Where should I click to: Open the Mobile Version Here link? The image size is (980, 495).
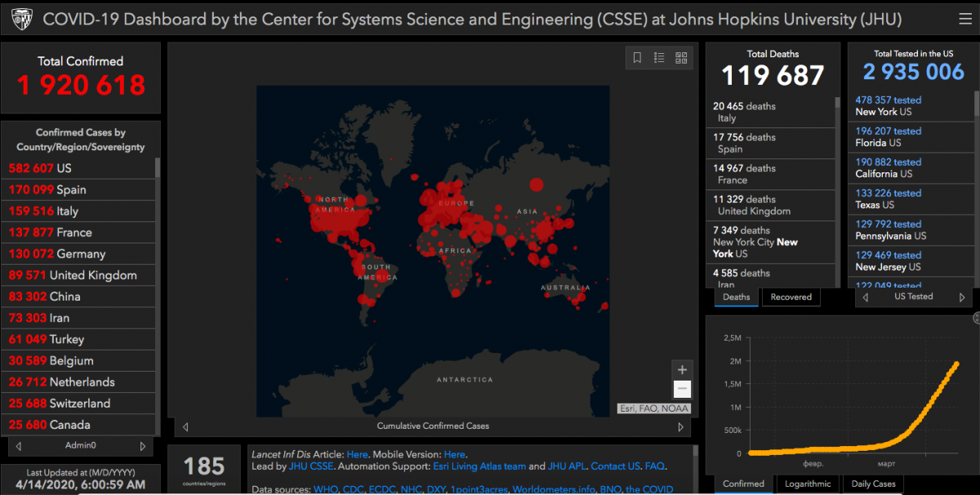point(455,454)
